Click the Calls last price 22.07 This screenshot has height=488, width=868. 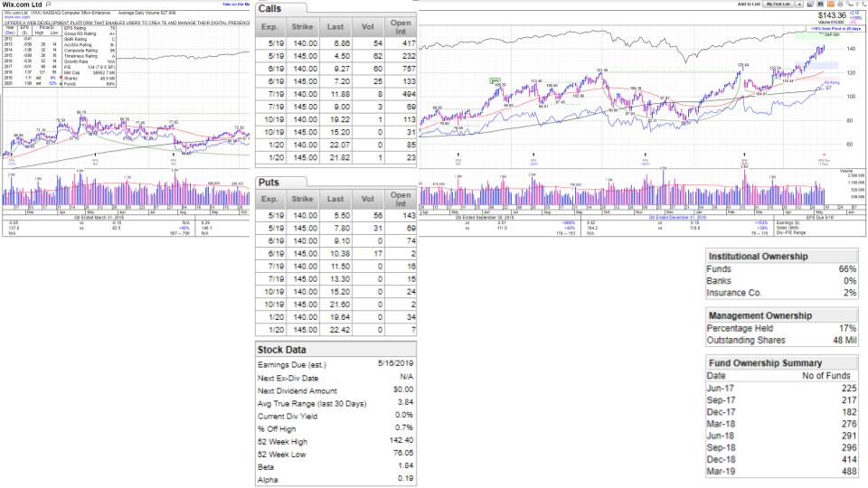point(340,145)
